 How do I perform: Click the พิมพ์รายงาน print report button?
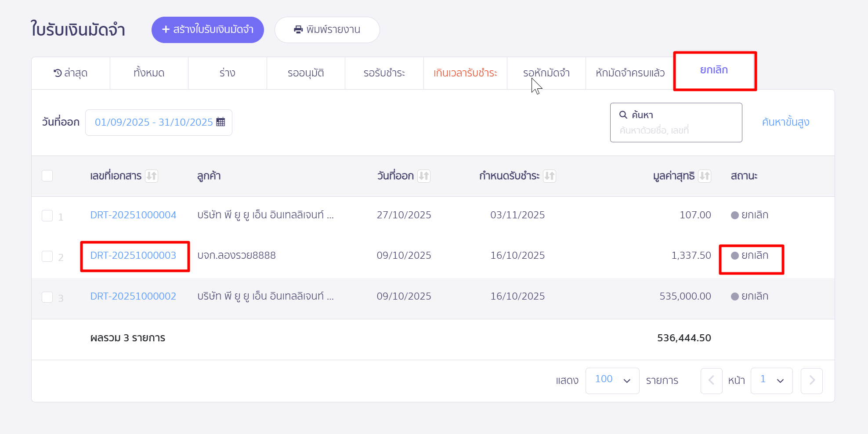point(327,30)
